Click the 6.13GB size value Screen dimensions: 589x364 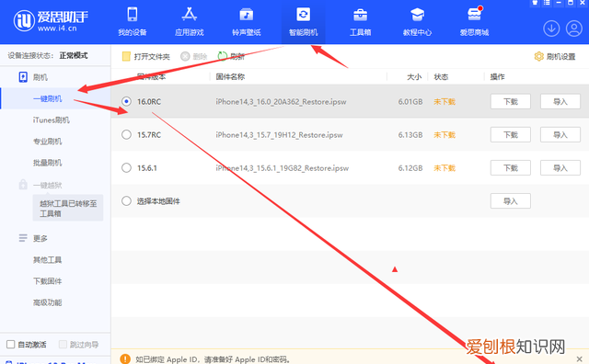coord(410,135)
